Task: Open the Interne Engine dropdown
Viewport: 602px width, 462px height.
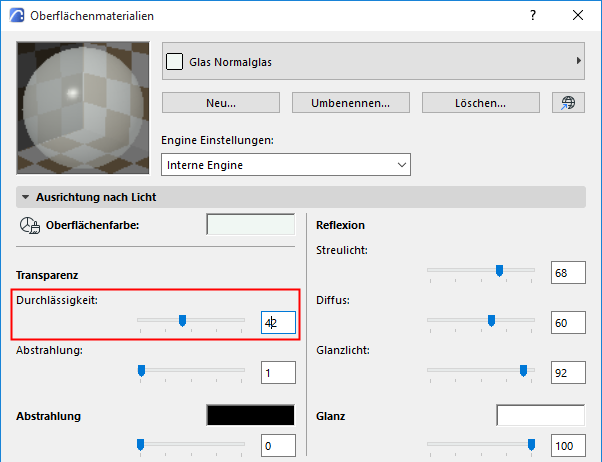Action: pyautogui.click(x=286, y=165)
